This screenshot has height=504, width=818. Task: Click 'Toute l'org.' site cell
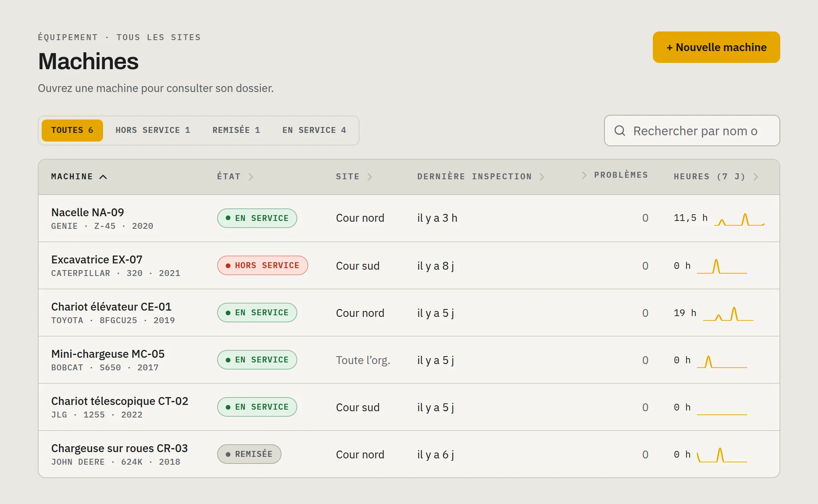point(363,360)
